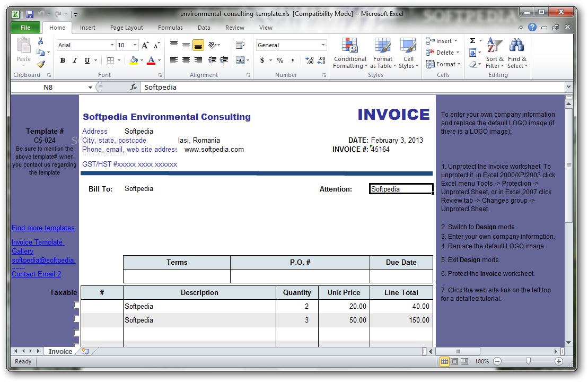Apply Accounting dollar number format
The image size is (588, 382).
pos(262,60)
